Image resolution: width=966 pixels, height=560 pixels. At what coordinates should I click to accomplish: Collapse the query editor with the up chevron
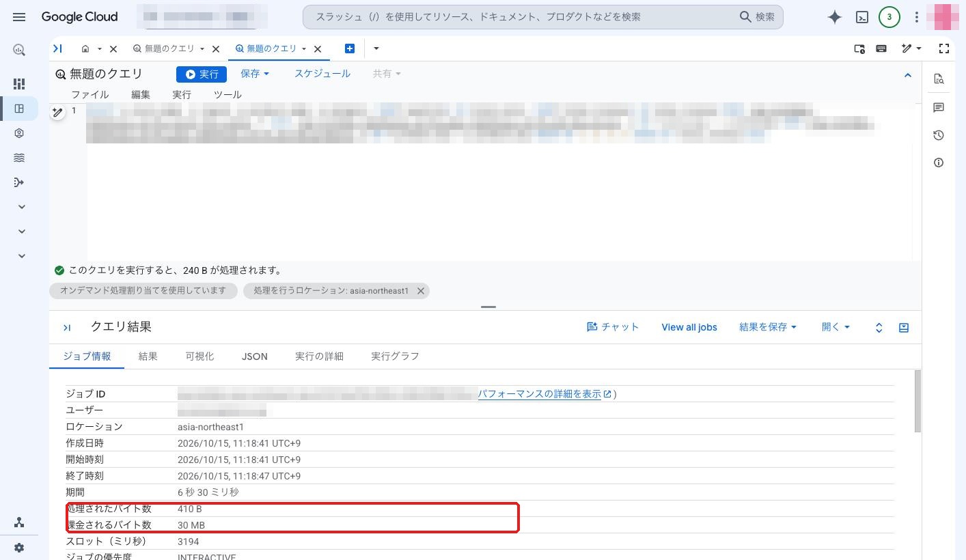[908, 75]
